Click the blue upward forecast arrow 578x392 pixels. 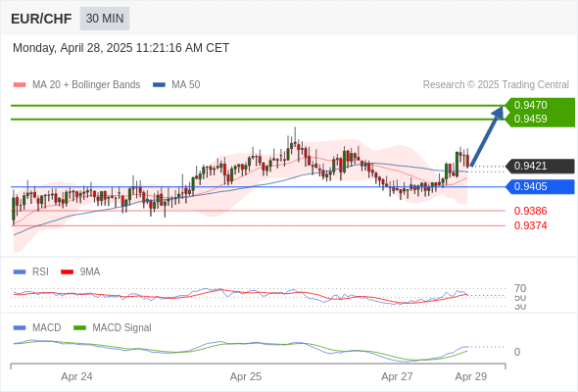(x=487, y=136)
